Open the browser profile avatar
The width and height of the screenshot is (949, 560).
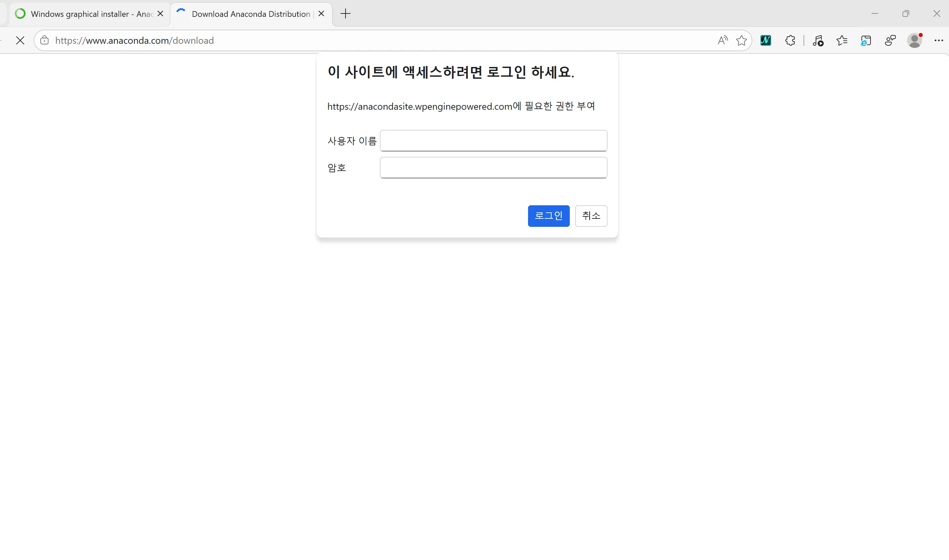pyautogui.click(x=914, y=40)
